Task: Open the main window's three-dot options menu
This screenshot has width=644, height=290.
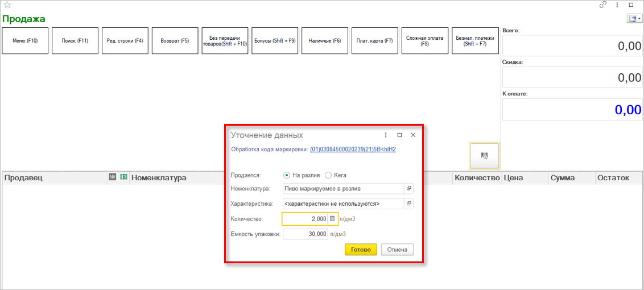Action: (x=617, y=5)
